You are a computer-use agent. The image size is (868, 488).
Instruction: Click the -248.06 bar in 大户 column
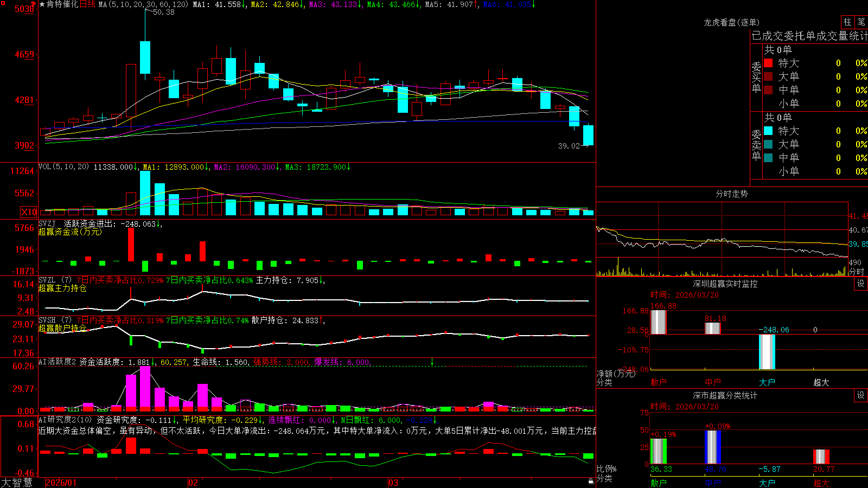coord(767,352)
